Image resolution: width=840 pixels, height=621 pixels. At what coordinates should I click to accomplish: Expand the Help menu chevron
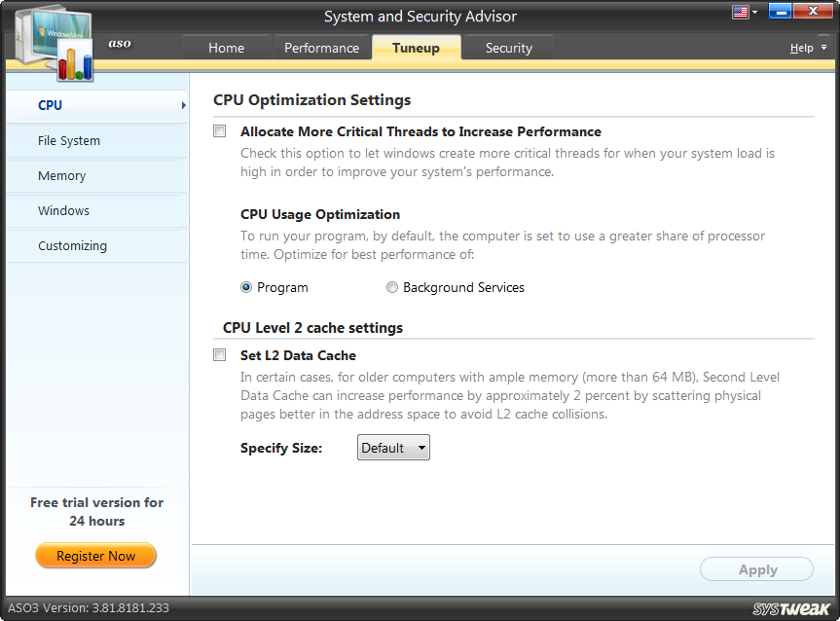coord(822,47)
